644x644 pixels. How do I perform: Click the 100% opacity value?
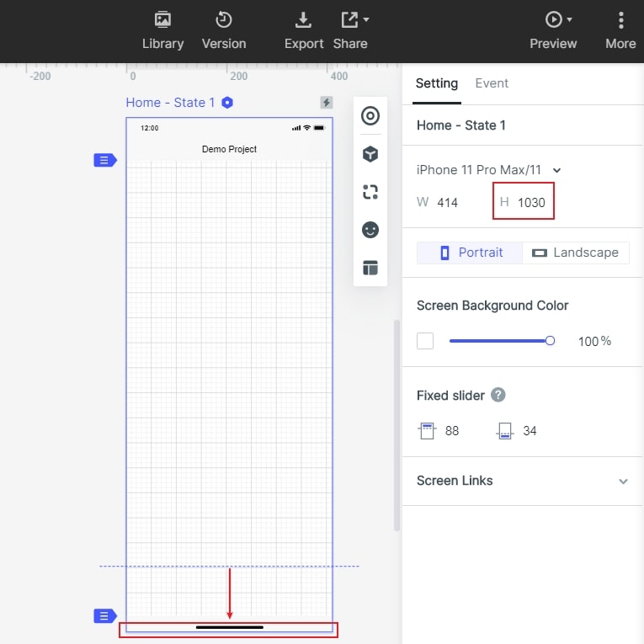point(594,341)
